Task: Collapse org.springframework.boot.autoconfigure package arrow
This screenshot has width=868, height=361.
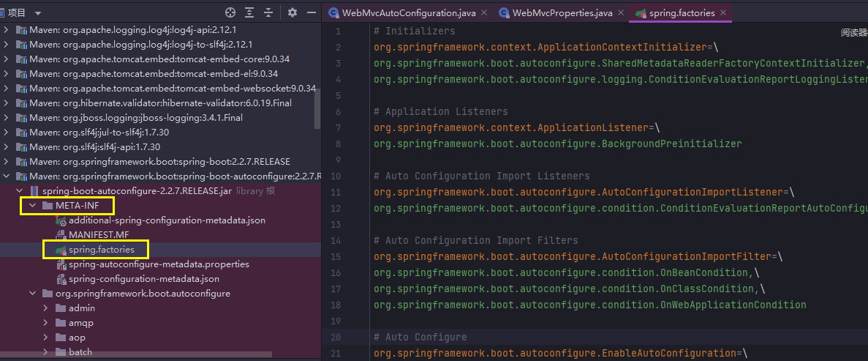Action: (x=33, y=294)
